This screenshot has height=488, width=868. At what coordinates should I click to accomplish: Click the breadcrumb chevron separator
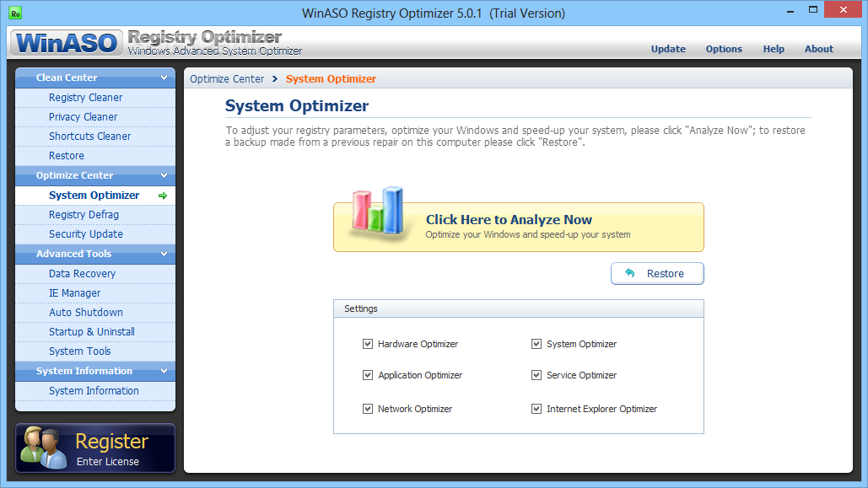point(275,78)
